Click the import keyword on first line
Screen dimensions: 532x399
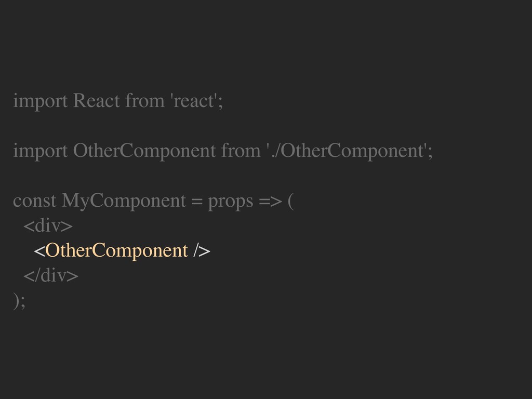pos(41,101)
